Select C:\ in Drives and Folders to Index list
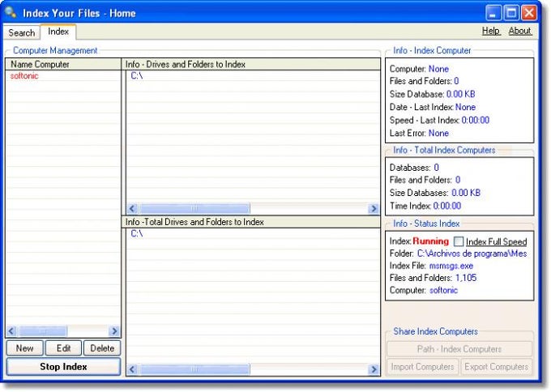551x392 pixels. click(137, 75)
